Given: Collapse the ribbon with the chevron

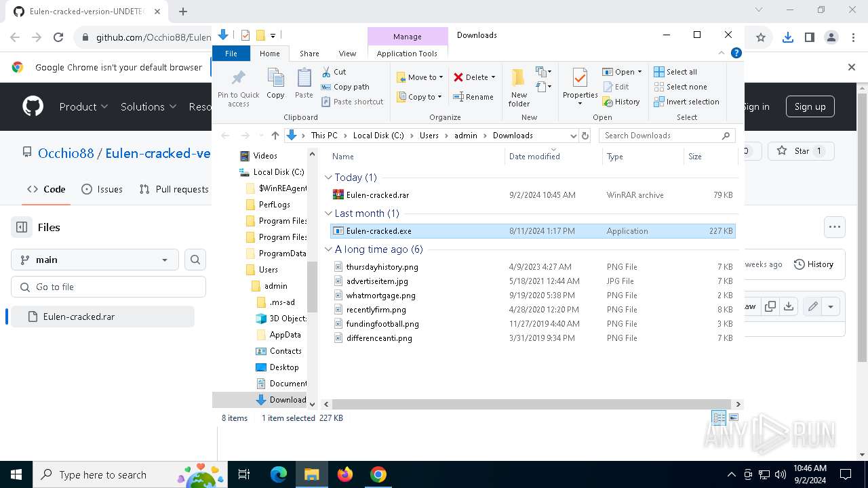Looking at the screenshot, I should 722,53.
